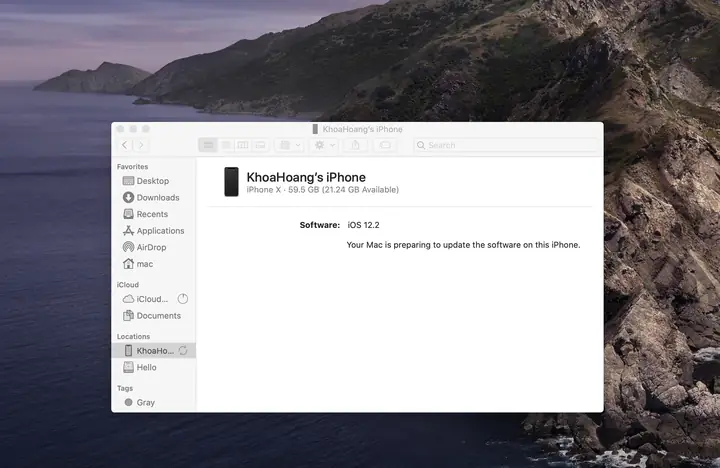Screen dimensions: 720x468
Task: Click the Tags section header
Action: coord(124,389)
